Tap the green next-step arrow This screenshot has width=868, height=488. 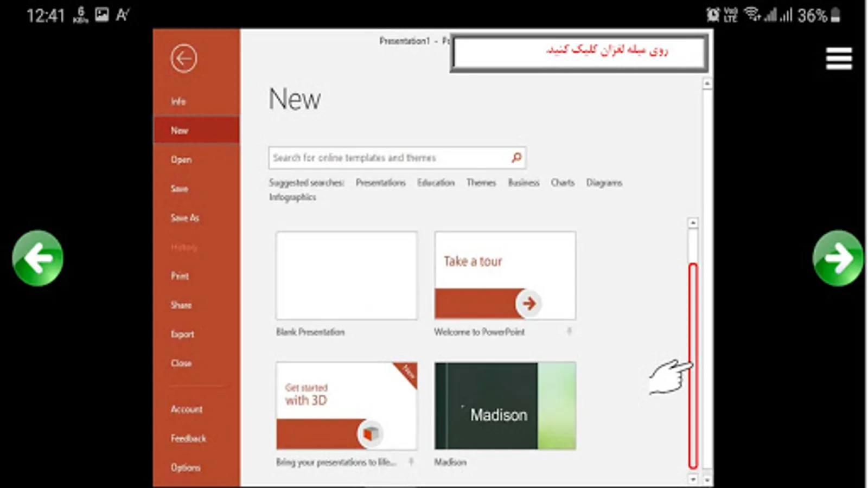point(838,258)
